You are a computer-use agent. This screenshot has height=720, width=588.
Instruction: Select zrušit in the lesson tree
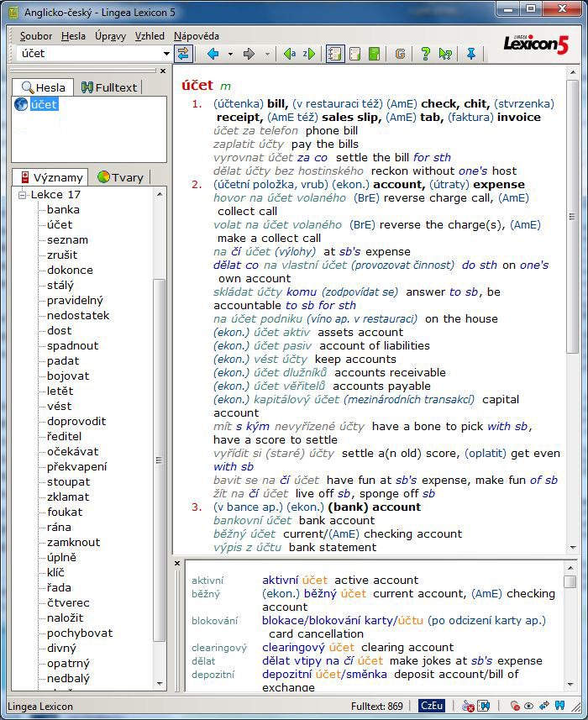[x=62, y=255]
